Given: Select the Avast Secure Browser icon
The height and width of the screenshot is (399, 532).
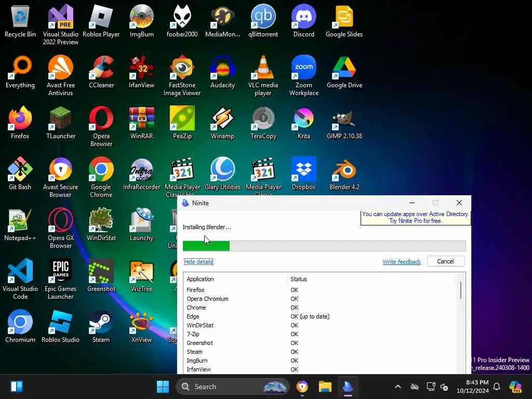Looking at the screenshot, I should [60, 177].
